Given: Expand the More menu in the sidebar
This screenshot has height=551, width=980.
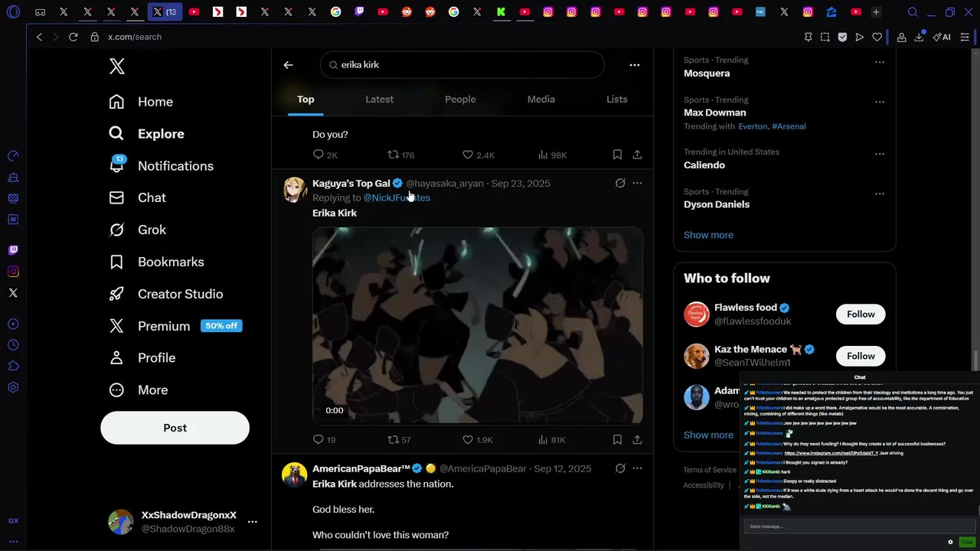Looking at the screenshot, I should coord(138,390).
